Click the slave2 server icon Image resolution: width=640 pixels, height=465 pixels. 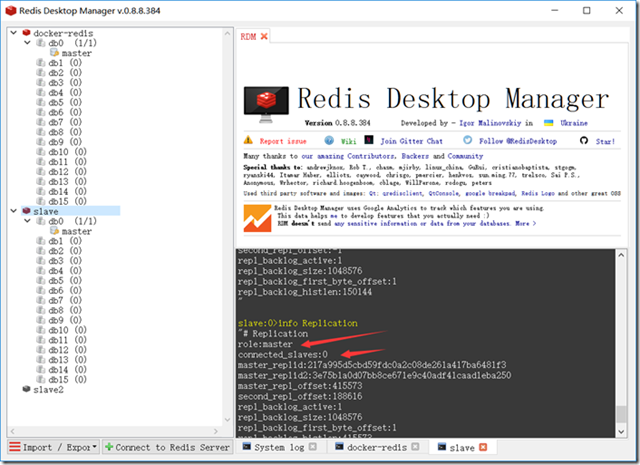(x=27, y=389)
